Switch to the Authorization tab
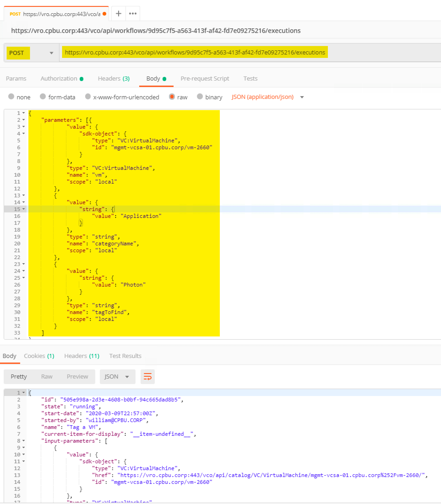Viewport: 441px width, 504px height. (59, 79)
